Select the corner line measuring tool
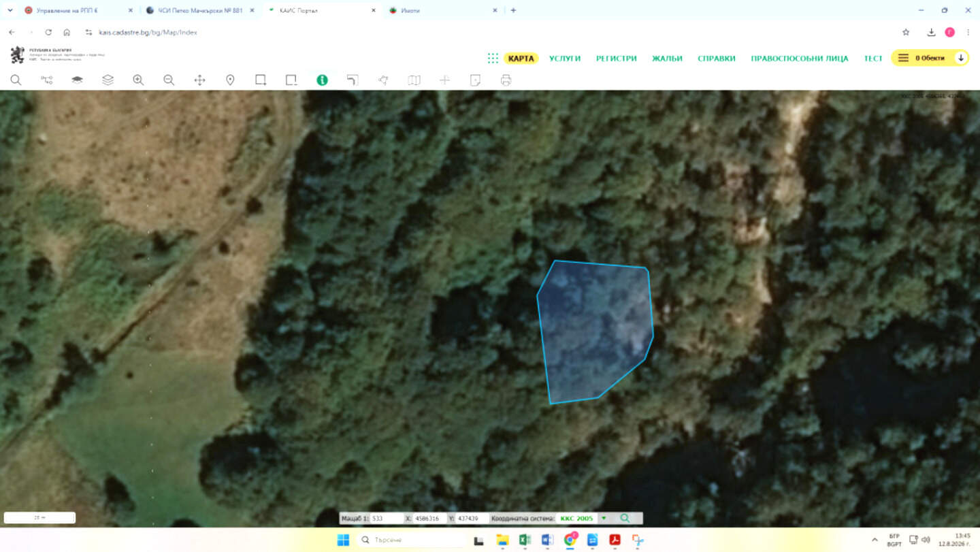The height and width of the screenshot is (552, 980). 353,80
